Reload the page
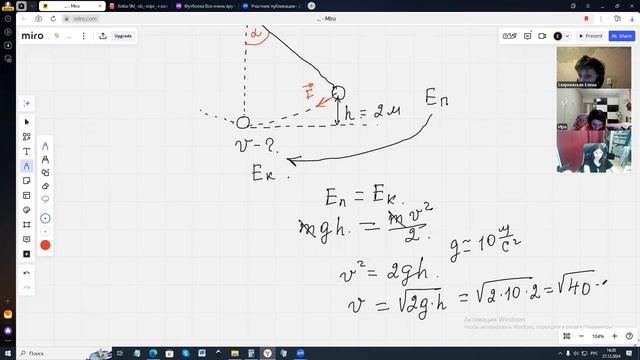640x360 pixels. pyautogui.click(x=53, y=19)
